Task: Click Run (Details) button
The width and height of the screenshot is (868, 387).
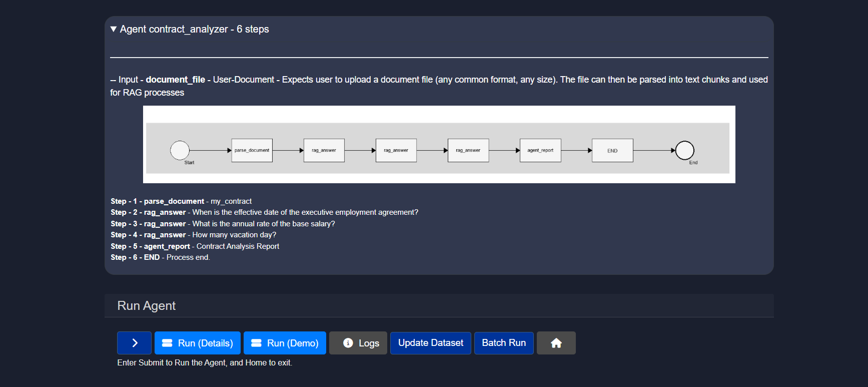Action: tap(198, 343)
